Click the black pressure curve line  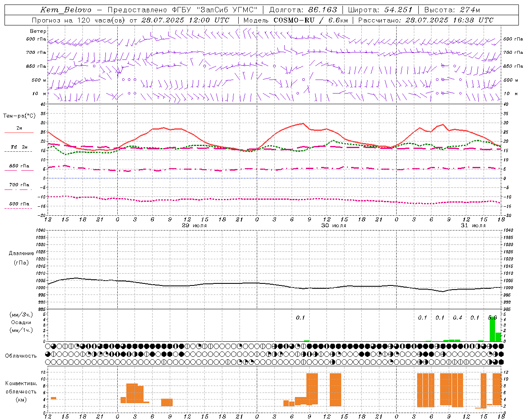[x=275, y=284]
